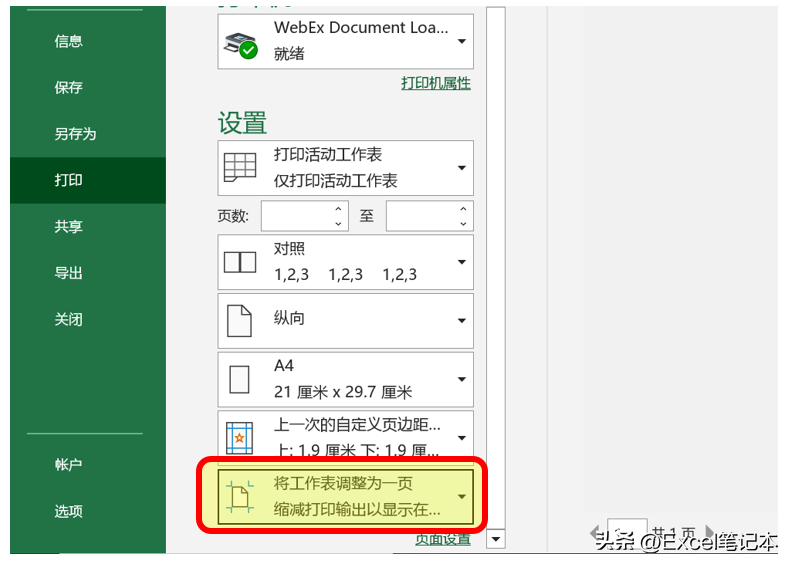The image size is (795, 568).
Task: Expand the 打印活动工作表 dropdown arrow
Action: pos(461,168)
